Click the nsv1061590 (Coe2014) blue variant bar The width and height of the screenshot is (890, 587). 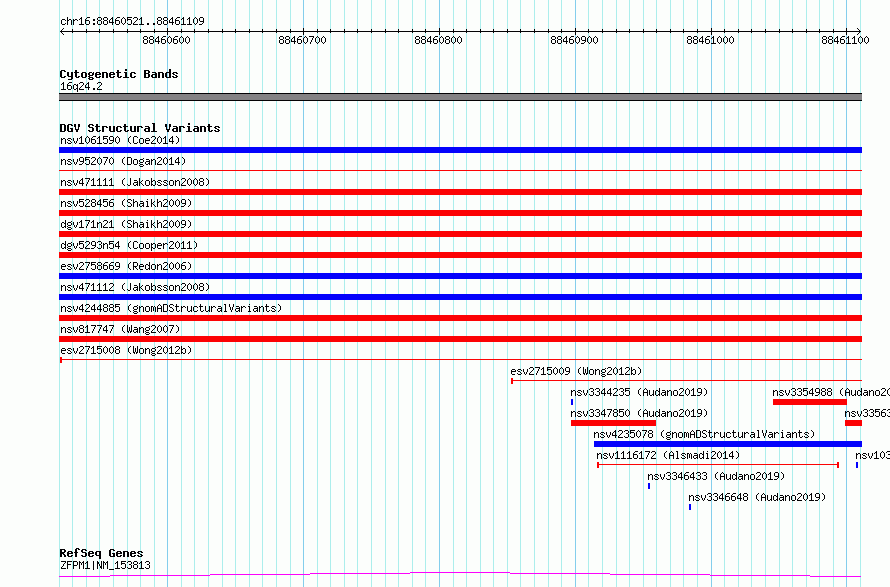pos(460,150)
